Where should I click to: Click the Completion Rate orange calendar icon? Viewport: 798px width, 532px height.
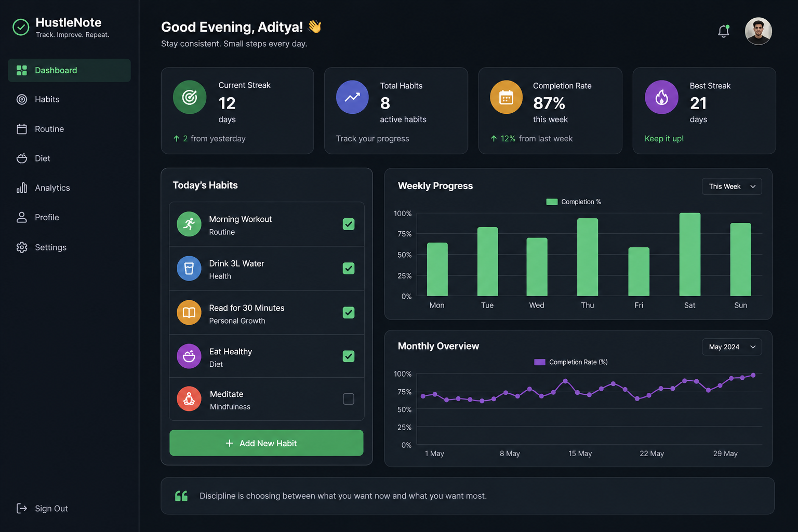pos(507,97)
